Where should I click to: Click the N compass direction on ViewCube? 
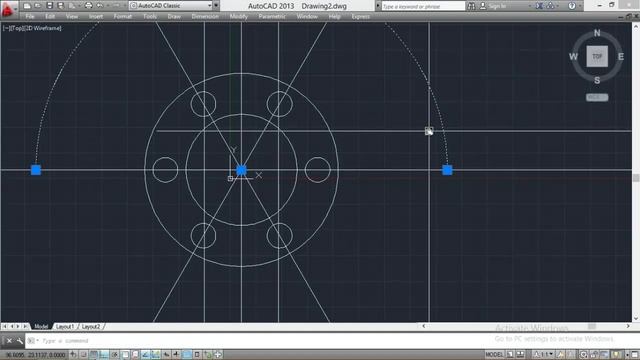[597, 33]
